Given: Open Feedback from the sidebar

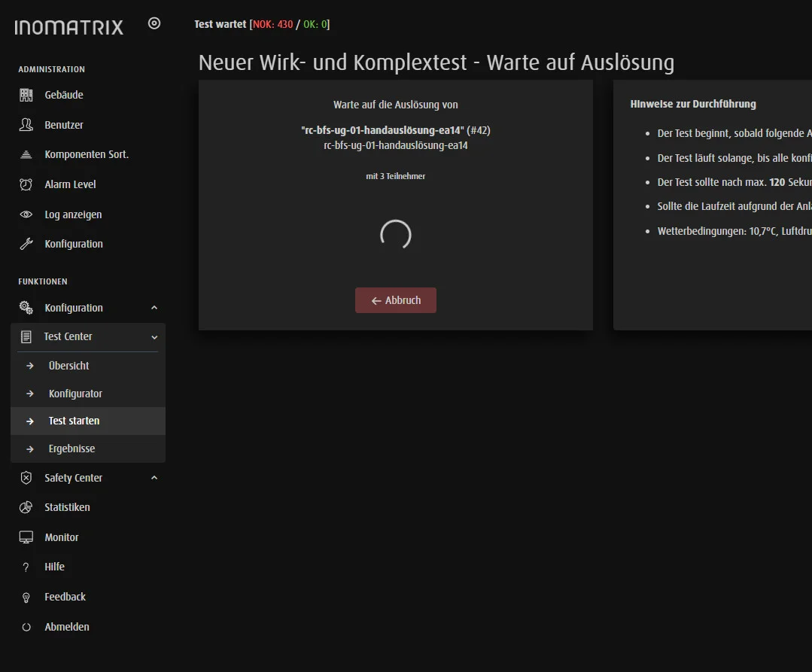Looking at the screenshot, I should [x=65, y=597].
